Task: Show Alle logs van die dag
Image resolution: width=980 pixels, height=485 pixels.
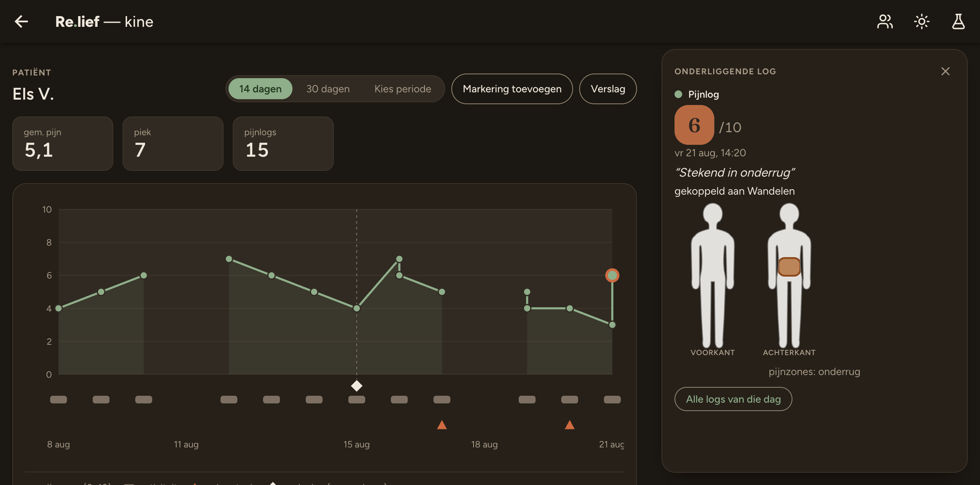Action: click(x=733, y=399)
